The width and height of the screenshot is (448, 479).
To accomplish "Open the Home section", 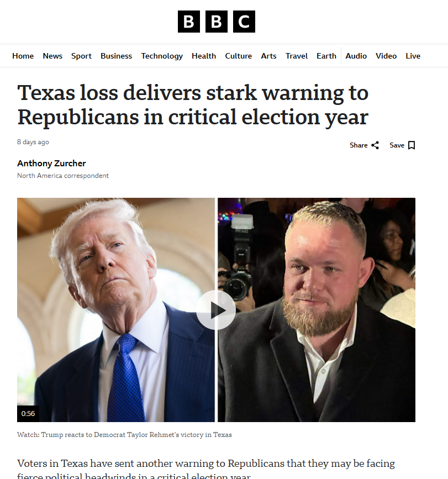I will click(23, 56).
